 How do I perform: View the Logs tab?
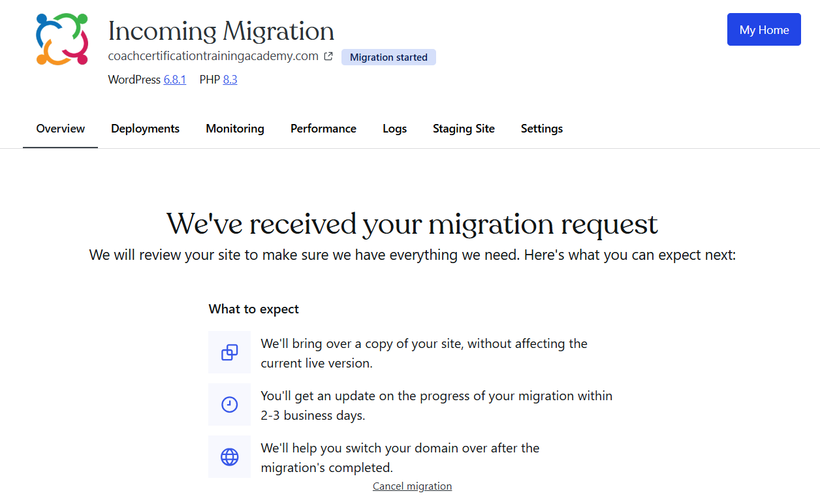pyautogui.click(x=394, y=129)
